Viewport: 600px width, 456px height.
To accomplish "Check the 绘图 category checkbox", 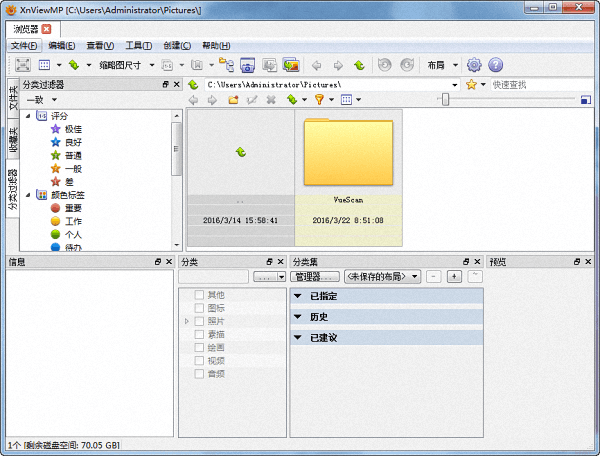I will 199,347.
